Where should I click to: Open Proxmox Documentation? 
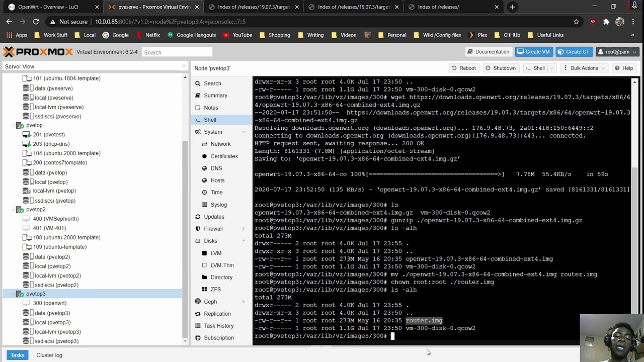(x=488, y=52)
